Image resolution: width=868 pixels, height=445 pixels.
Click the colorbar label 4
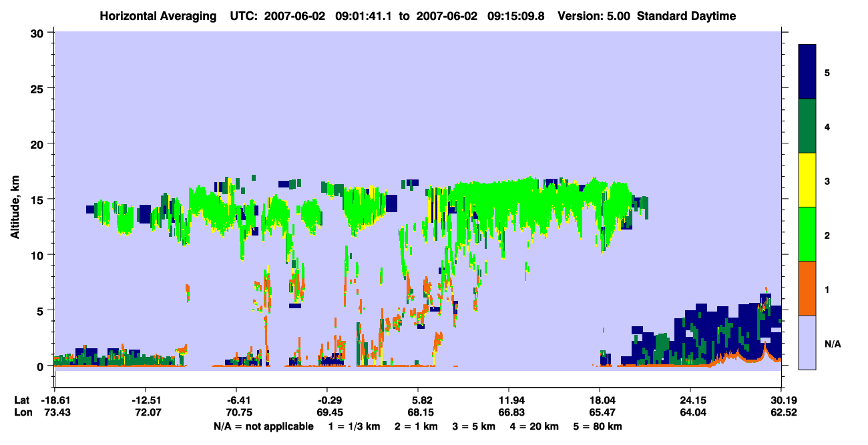point(827,126)
